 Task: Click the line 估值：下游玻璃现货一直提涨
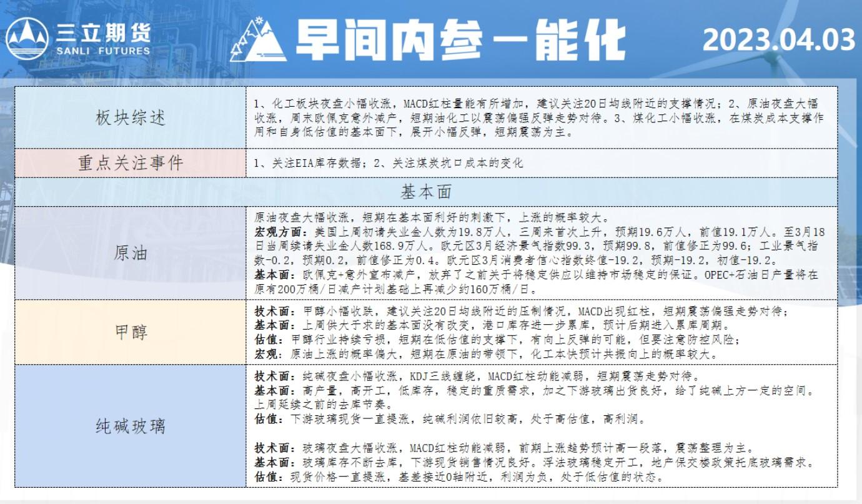[x=450, y=419]
